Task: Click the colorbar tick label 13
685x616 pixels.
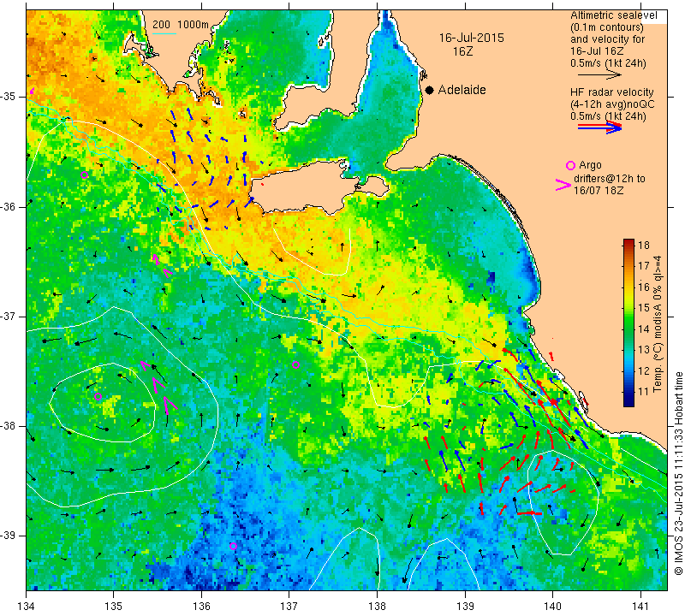Action: tap(644, 350)
